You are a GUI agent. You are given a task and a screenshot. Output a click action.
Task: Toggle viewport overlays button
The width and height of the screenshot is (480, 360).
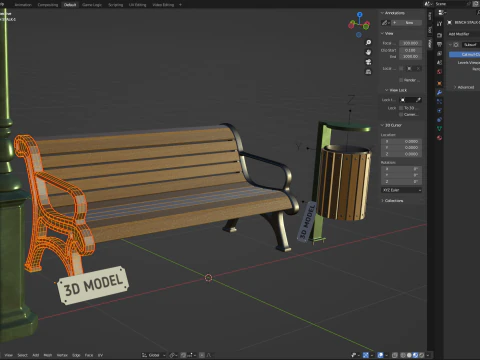[380, 355]
